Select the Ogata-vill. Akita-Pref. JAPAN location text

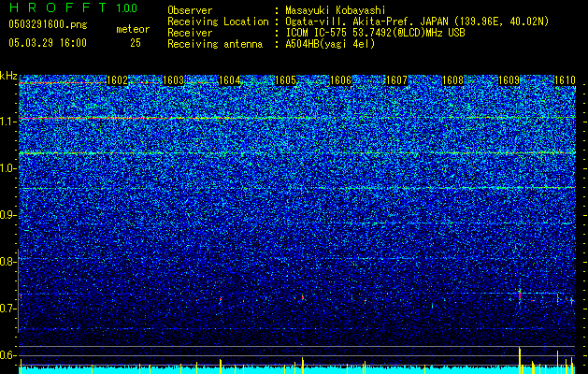click(417, 22)
